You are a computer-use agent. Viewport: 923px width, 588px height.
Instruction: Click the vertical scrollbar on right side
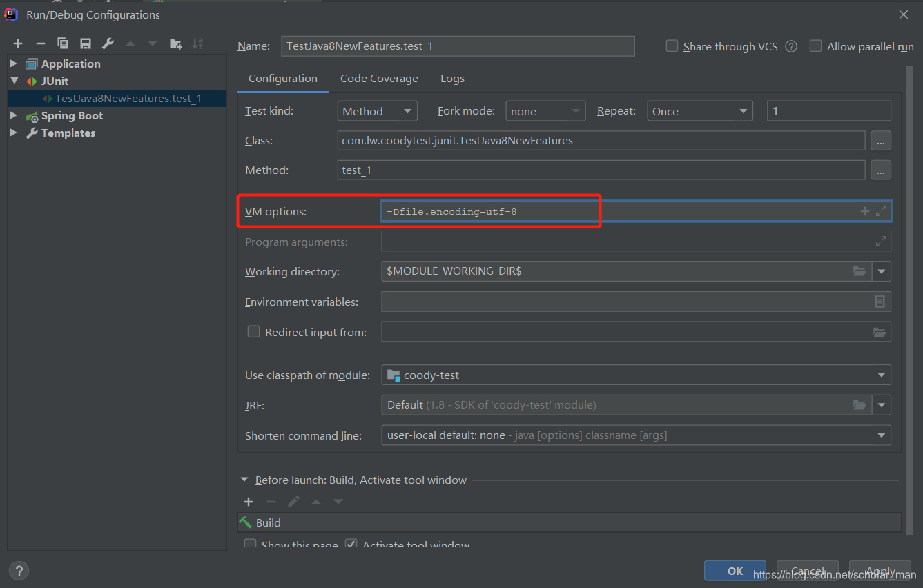(909, 300)
